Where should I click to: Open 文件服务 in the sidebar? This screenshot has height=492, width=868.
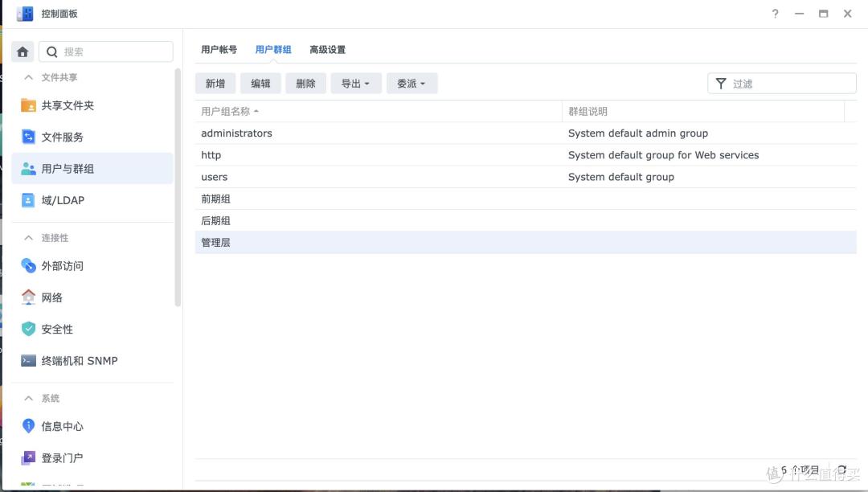click(x=92, y=137)
